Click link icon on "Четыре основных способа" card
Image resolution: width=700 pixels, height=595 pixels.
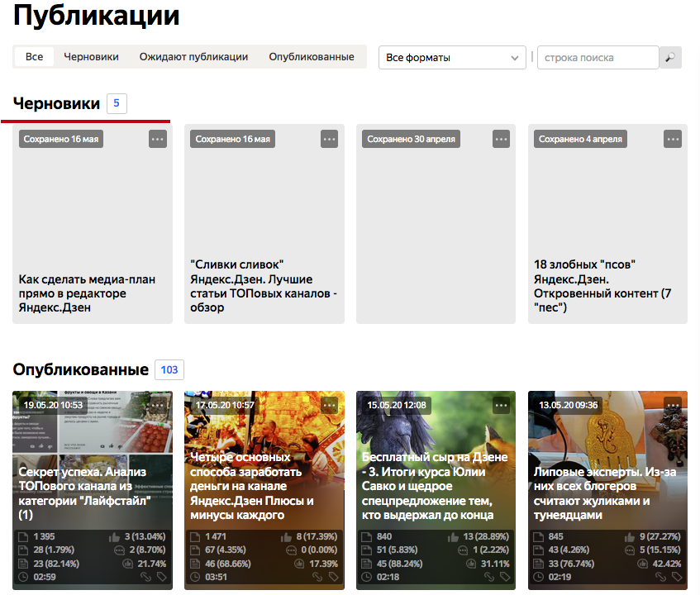click(x=317, y=577)
